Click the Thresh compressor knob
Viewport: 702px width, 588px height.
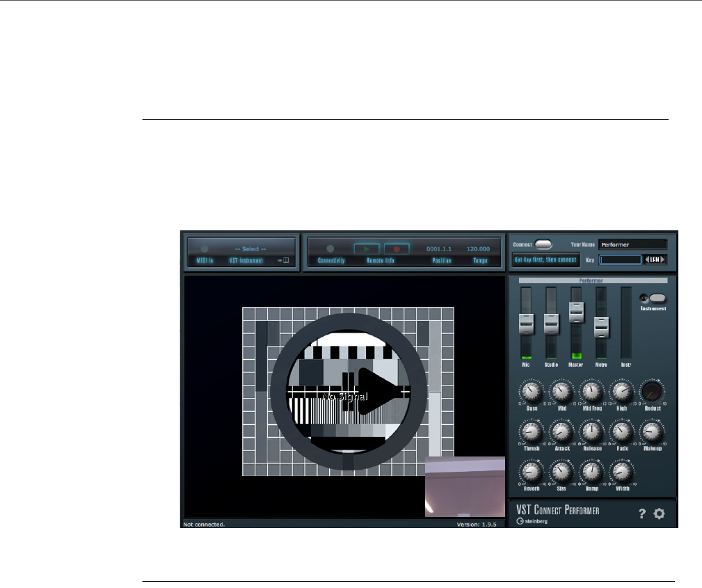[532, 432]
